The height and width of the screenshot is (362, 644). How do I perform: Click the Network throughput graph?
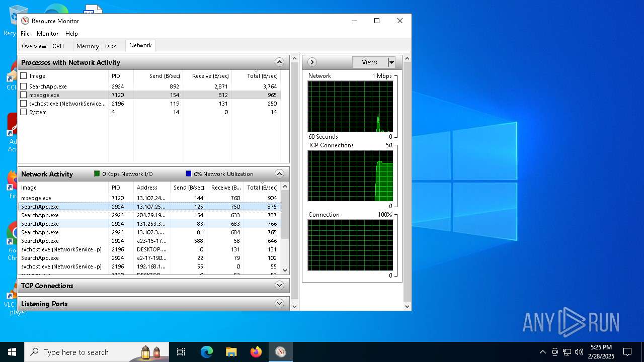click(350, 106)
